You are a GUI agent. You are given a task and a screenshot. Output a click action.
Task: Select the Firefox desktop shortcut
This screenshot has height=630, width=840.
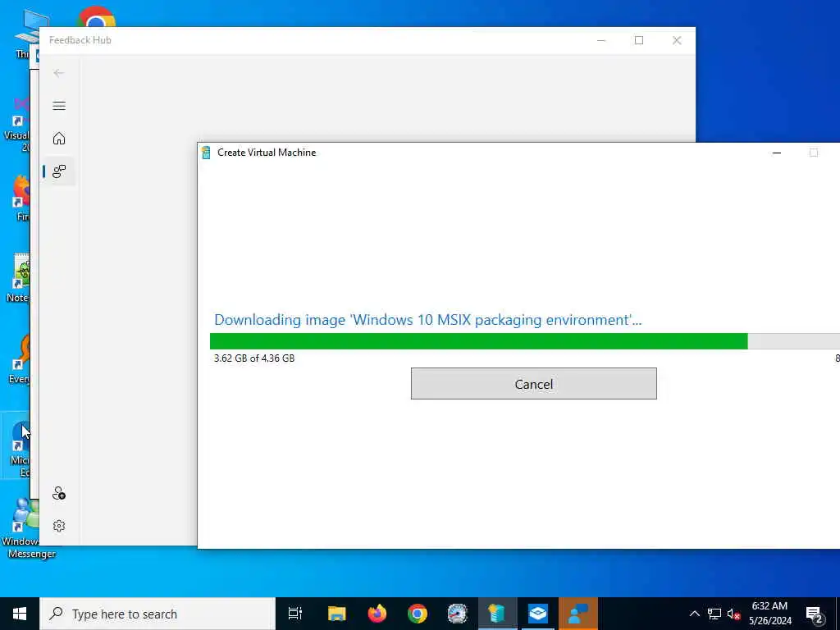pyautogui.click(x=21, y=199)
